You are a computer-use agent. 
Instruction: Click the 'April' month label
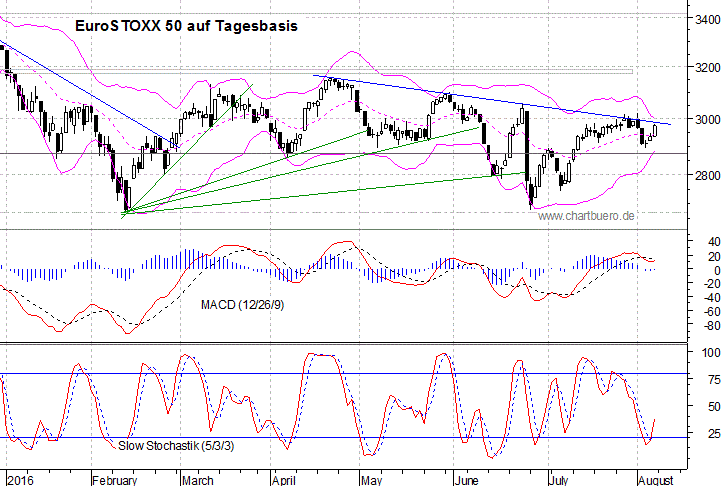click(284, 480)
